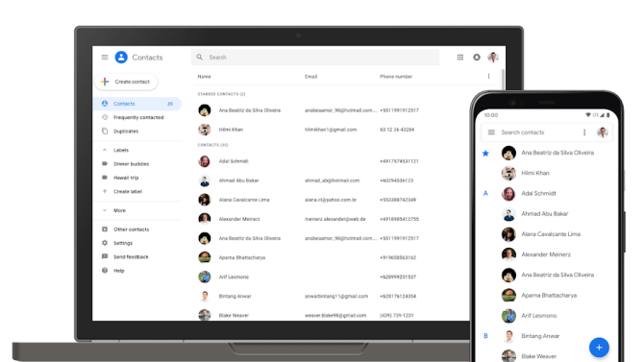The image size is (644, 362).
Task: Select Frequently contacted in sidebar
Action: tap(139, 117)
